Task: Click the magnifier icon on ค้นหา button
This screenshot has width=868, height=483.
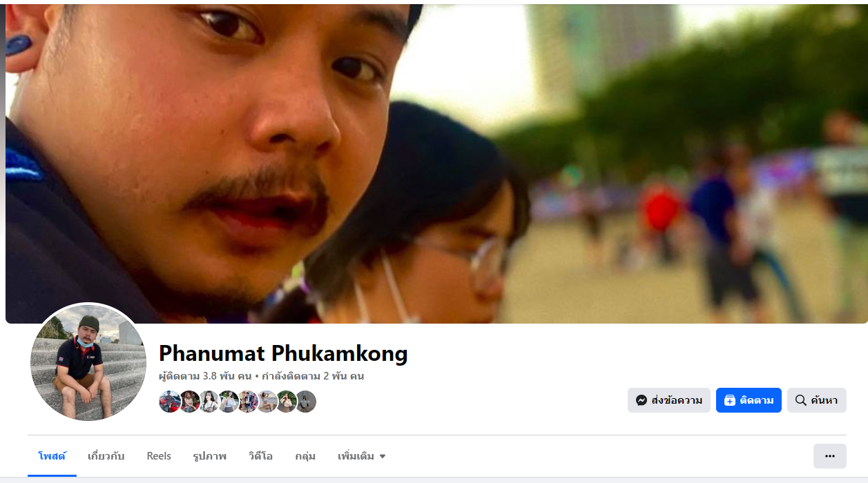Action: [801, 400]
